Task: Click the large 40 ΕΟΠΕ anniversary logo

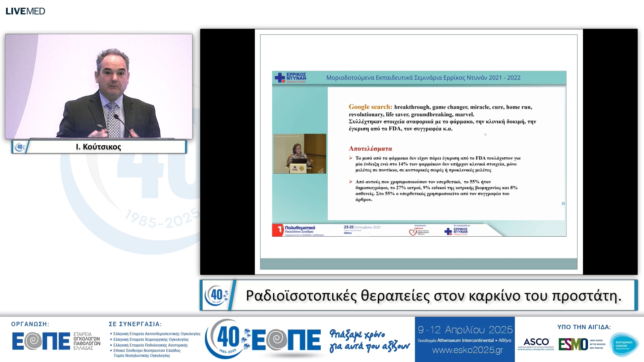Action: click(x=263, y=339)
